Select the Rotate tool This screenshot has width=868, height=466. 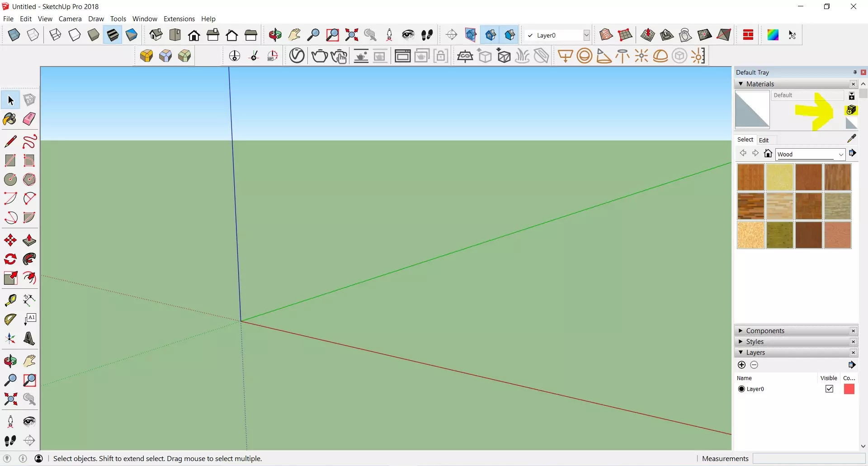point(10,258)
